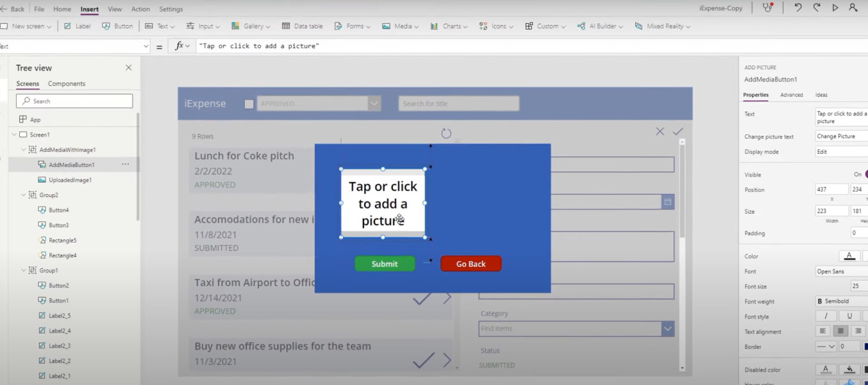This screenshot has height=385, width=868.
Task: Open the New screen dropdown
Action: (x=26, y=26)
